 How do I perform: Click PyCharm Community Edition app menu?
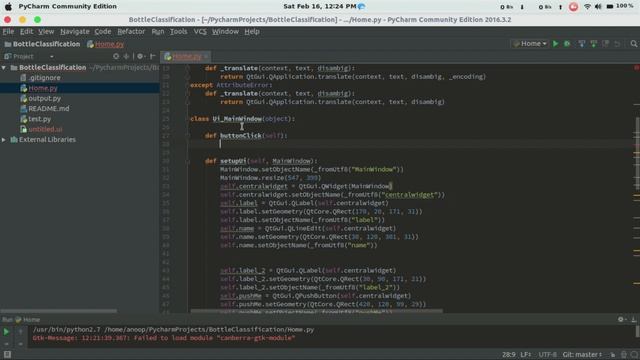pos(67,7)
